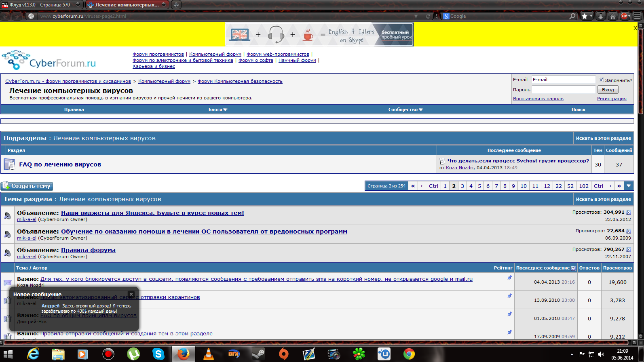Click the Adblock Plus ABP icon
Image resolution: width=644 pixels, height=362 pixels.
[x=625, y=16]
